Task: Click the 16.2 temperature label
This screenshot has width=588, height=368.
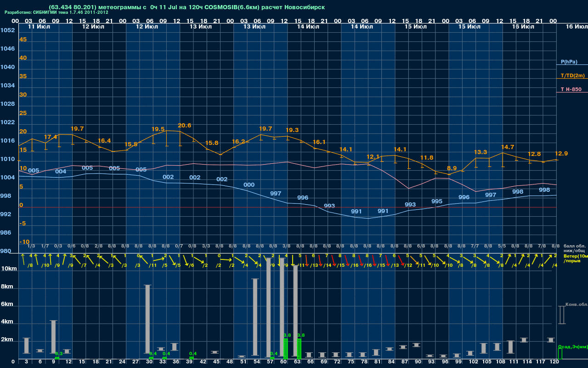Action: pyautogui.click(x=238, y=142)
